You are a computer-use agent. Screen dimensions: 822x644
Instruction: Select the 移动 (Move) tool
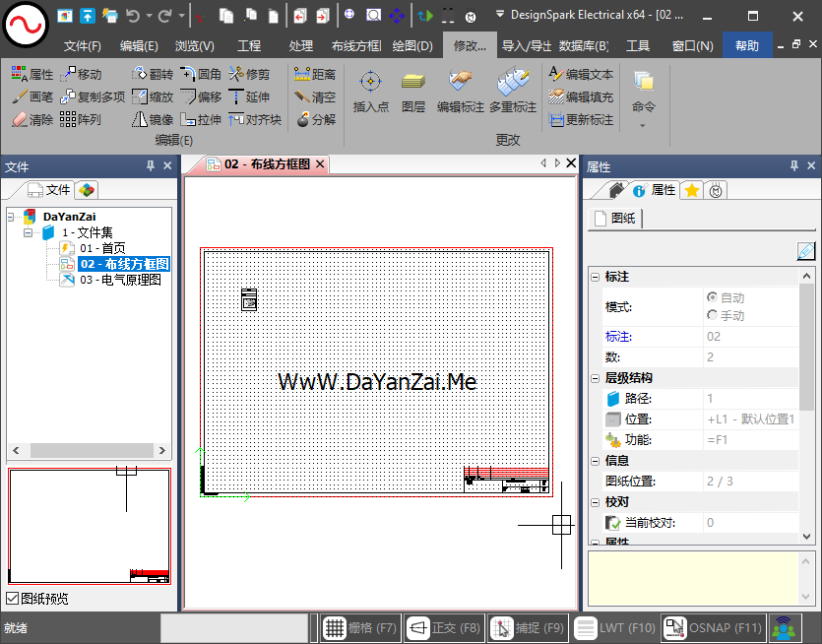[82, 75]
